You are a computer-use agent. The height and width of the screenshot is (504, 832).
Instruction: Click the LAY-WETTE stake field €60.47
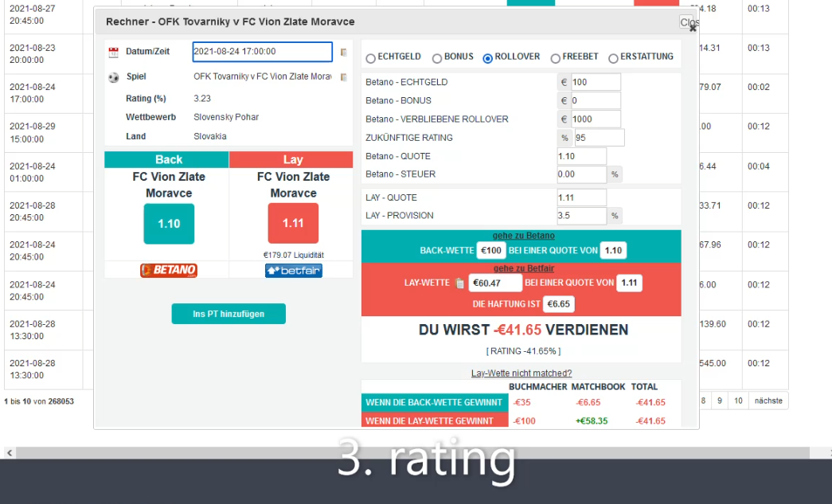[495, 283]
